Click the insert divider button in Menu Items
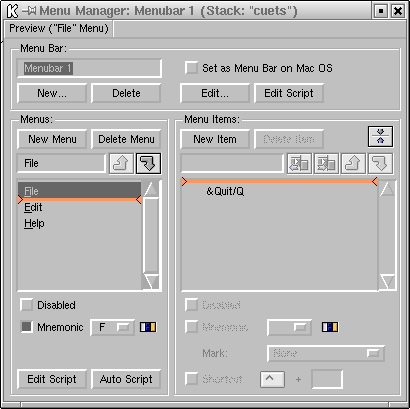Viewport: 410px width, 409px height. 380,137
